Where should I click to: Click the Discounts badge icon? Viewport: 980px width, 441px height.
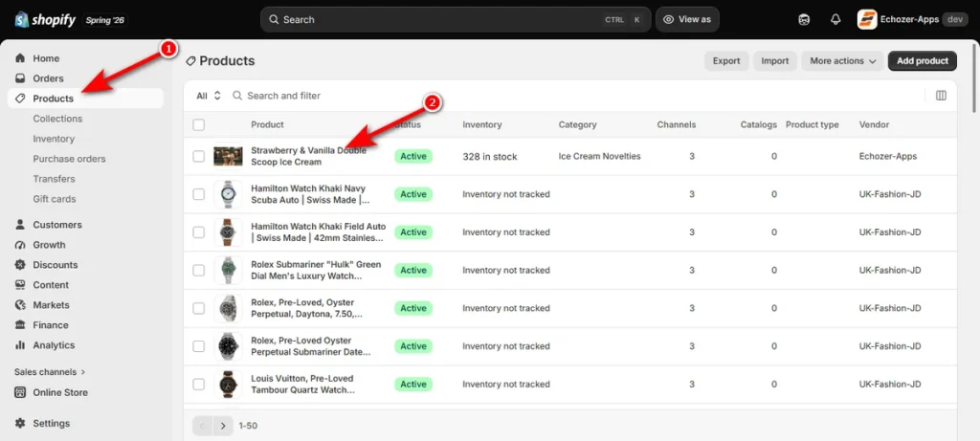pos(21,265)
